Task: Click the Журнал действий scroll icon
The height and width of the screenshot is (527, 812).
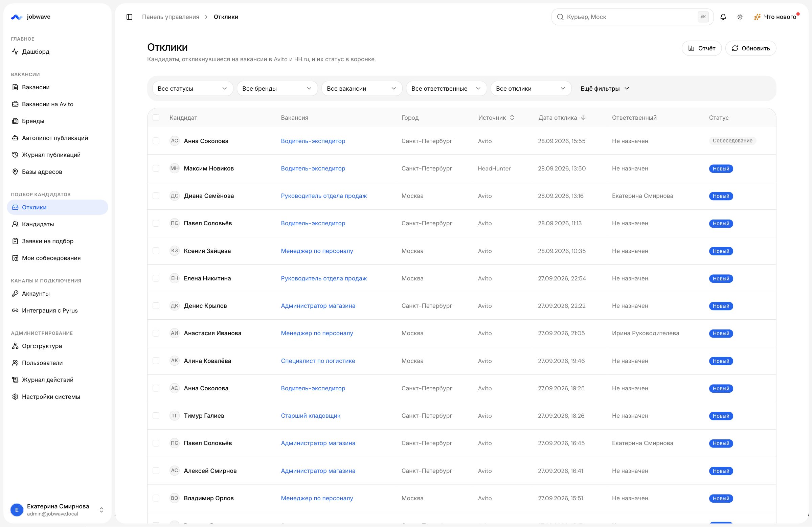Action: click(15, 380)
